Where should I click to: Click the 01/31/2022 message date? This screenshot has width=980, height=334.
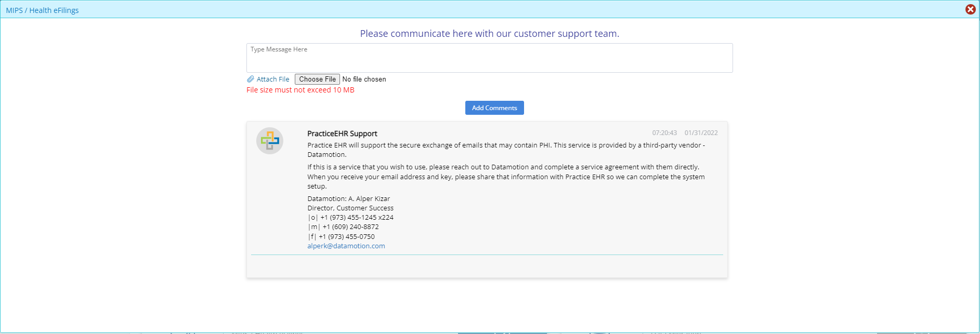click(x=701, y=133)
